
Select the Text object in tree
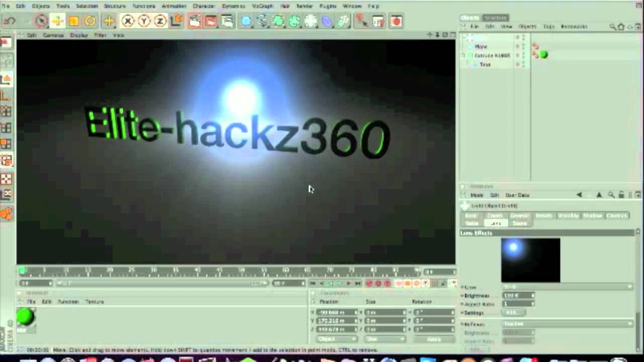tap(485, 64)
